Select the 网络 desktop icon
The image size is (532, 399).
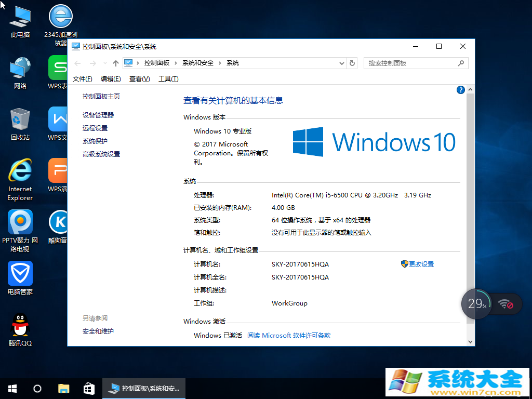(x=20, y=73)
